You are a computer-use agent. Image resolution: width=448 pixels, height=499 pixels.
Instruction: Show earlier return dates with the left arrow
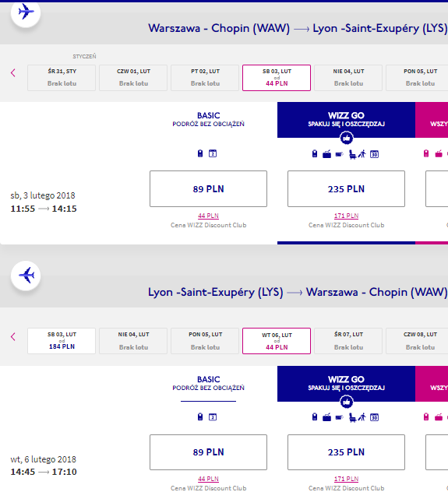13,337
